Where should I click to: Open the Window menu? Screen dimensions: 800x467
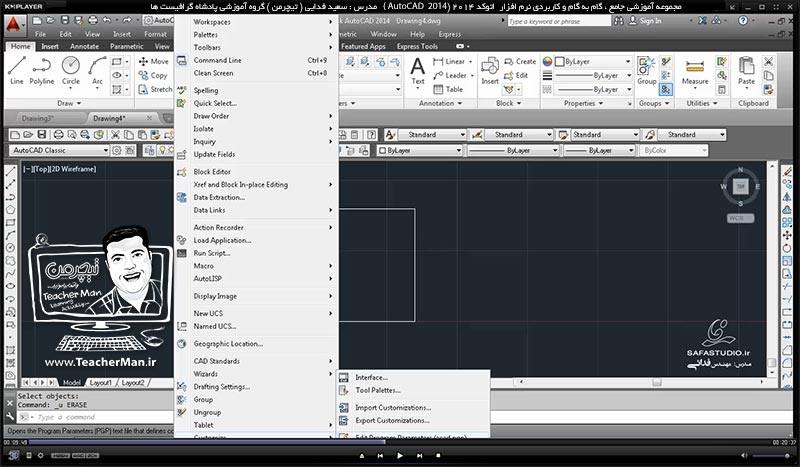[383, 34]
